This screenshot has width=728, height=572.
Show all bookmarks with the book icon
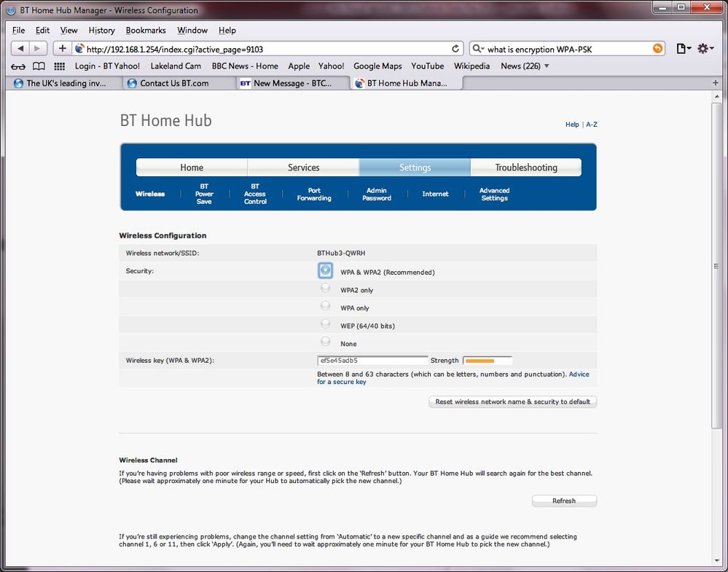[x=39, y=66]
